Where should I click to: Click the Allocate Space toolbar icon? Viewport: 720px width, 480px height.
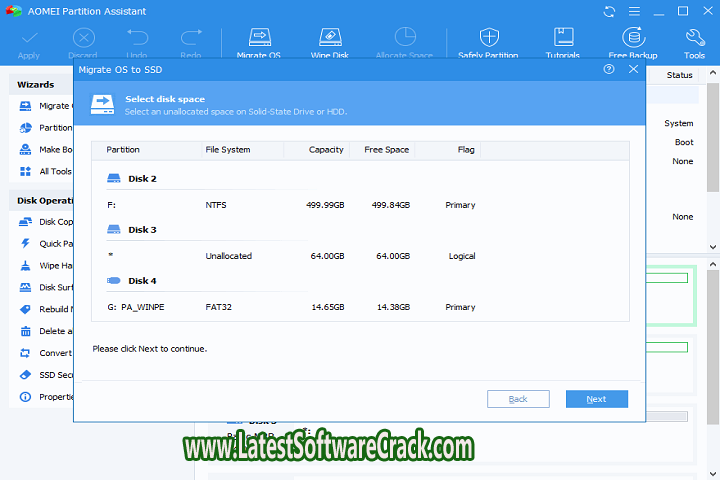tap(405, 37)
